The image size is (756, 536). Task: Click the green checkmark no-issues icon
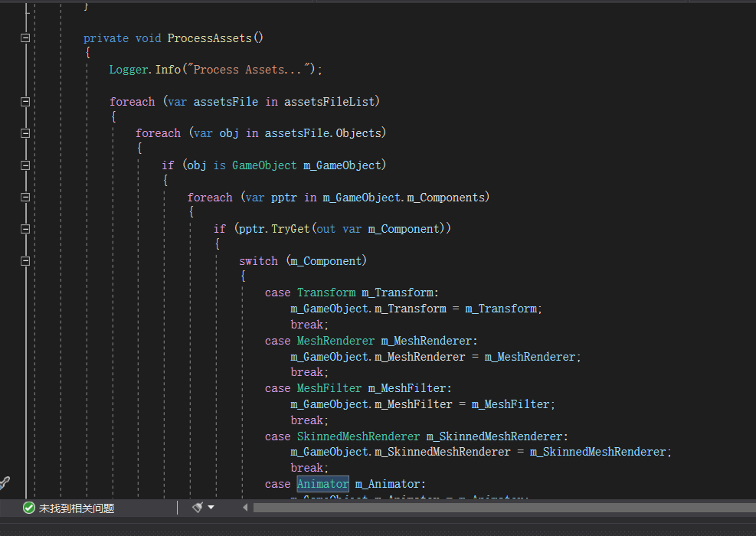(29, 508)
